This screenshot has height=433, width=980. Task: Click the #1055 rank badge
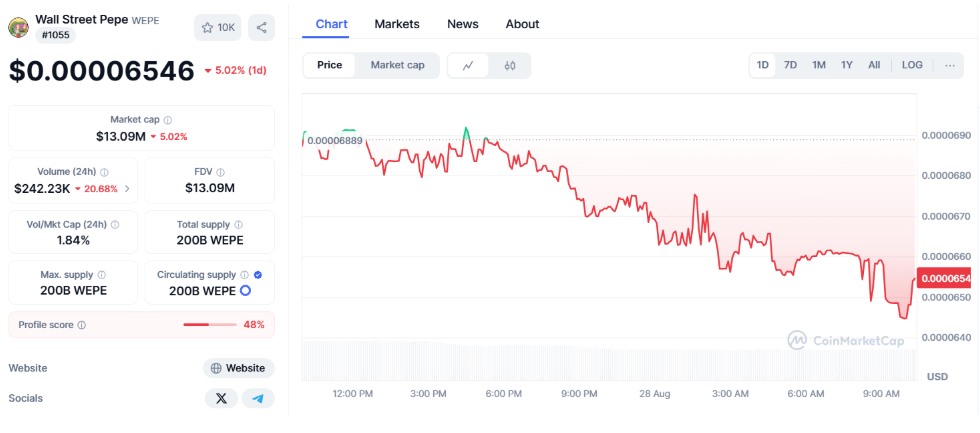(56, 36)
